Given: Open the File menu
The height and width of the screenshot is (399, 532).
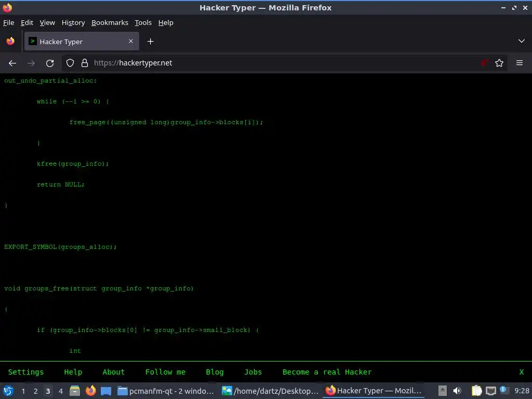Looking at the screenshot, I should coord(8,22).
